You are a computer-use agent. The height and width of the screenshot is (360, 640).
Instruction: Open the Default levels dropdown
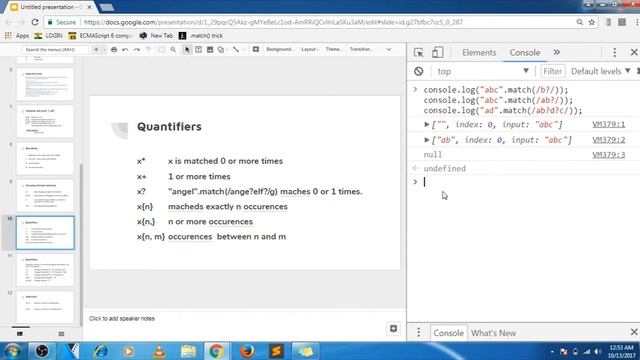(x=600, y=71)
